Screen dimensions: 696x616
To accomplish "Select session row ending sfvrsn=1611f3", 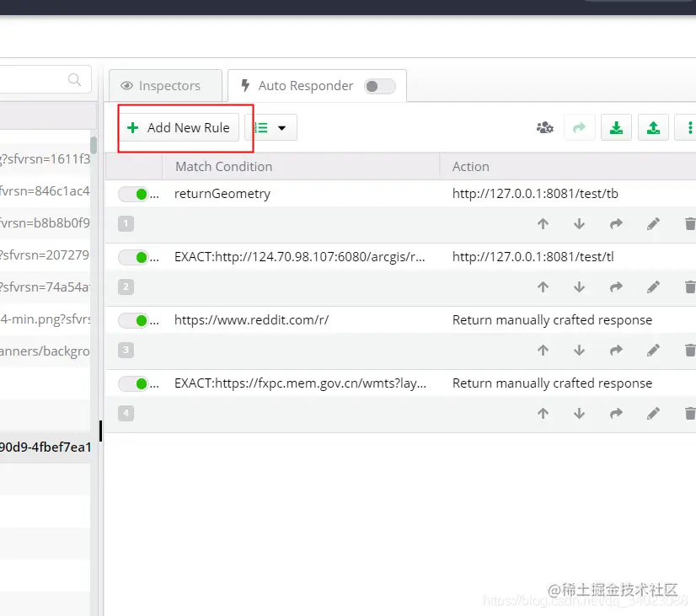I will pyautogui.click(x=45, y=159).
